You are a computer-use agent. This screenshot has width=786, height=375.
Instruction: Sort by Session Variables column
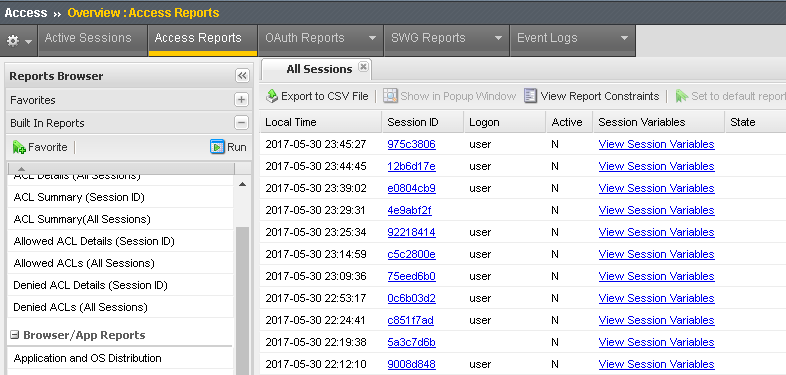(659, 122)
